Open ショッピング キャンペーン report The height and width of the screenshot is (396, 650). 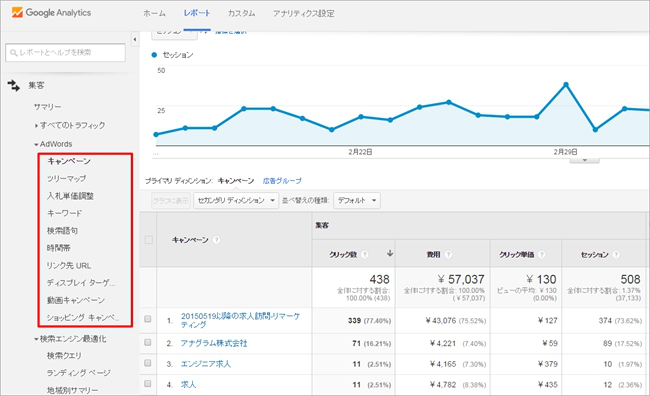[83, 318]
